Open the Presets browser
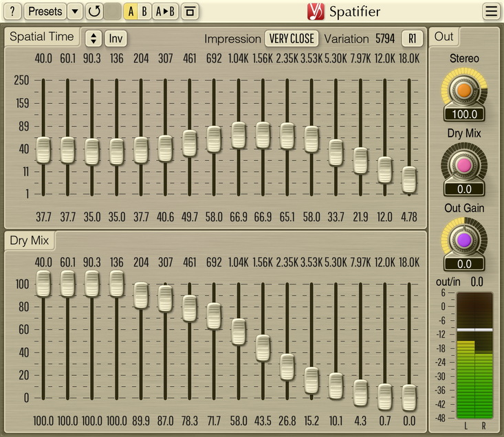Image resolution: width=504 pixels, height=437 pixels. (x=45, y=12)
